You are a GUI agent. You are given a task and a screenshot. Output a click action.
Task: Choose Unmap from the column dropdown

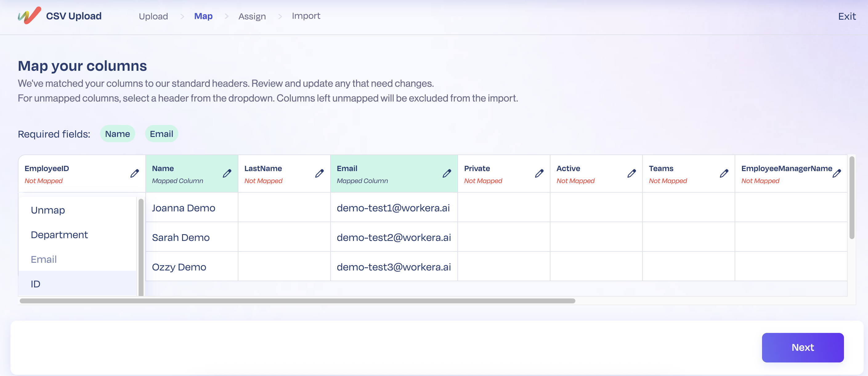click(x=47, y=210)
